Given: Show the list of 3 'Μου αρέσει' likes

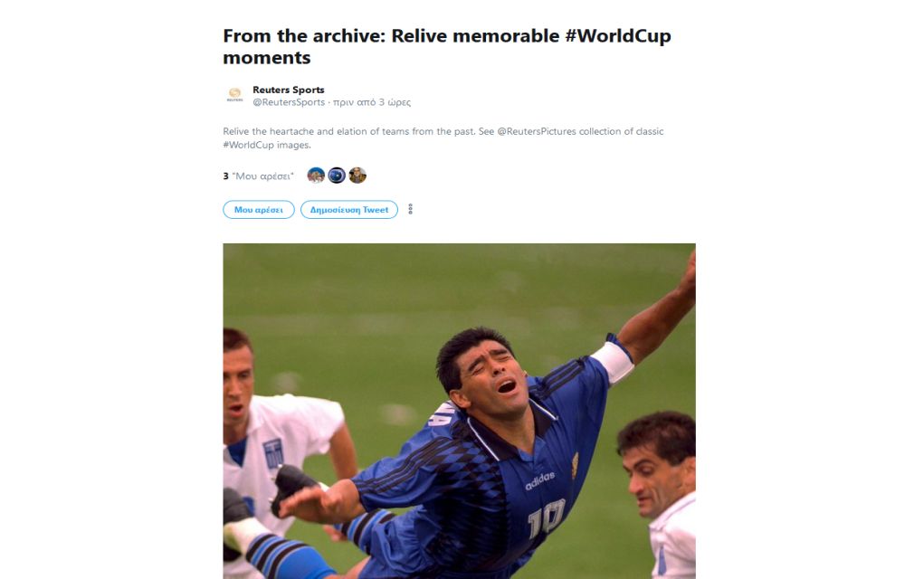Looking at the screenshot, I should (258, 176).
